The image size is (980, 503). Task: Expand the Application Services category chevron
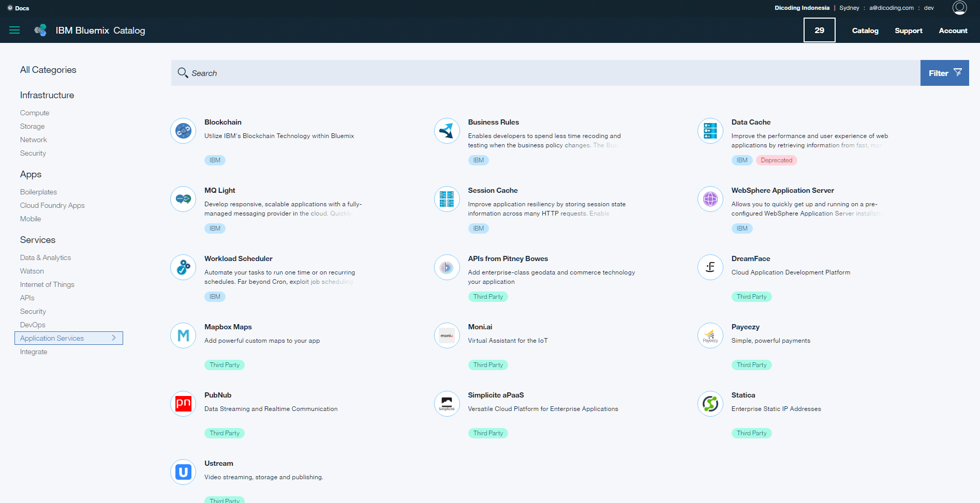point(114,338)
